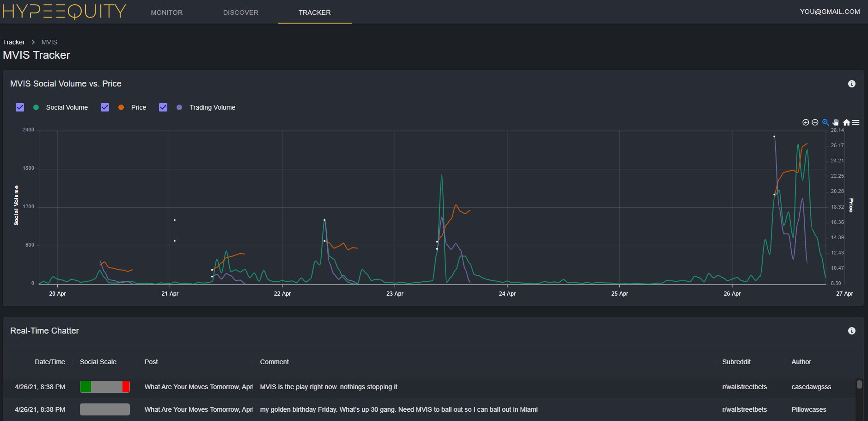Open the YOU@GMAIL.COM account menu
The height and width of the screenshot is (421, 868).
pos(830,12)
